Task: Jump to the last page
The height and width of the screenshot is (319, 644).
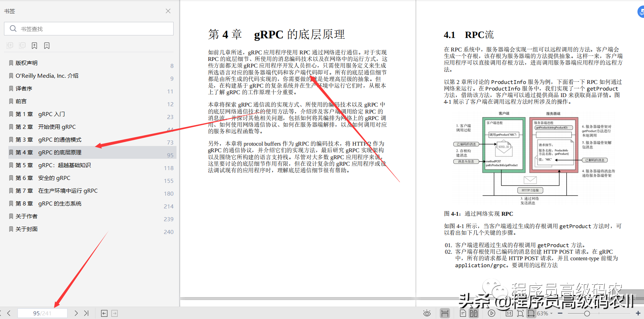Action: click(x=86, y=313)
